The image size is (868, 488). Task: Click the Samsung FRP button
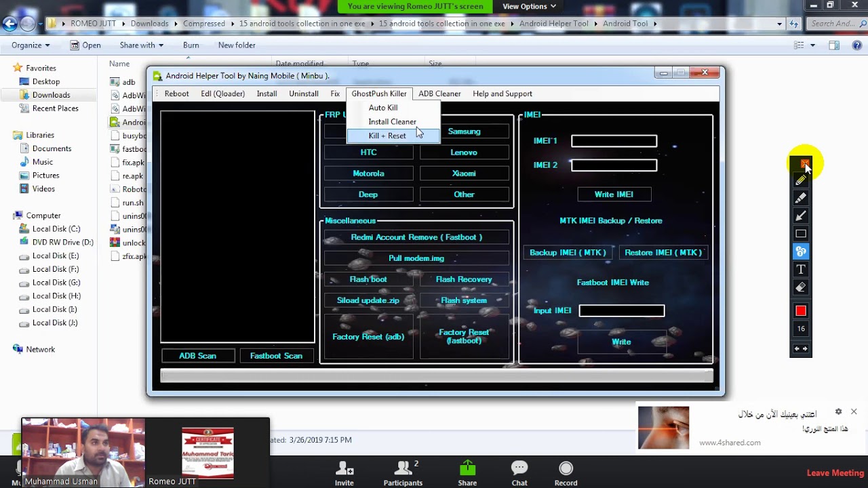(x=464, y=131)
